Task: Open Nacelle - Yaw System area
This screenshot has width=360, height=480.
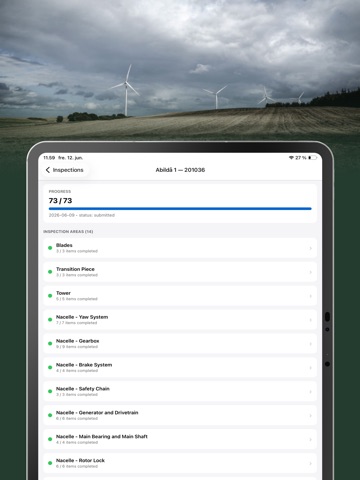Action: tap(180, 320)
